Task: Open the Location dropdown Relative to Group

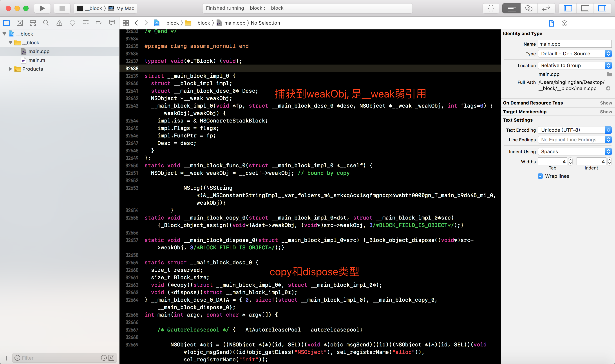Action: coord(575,65)
